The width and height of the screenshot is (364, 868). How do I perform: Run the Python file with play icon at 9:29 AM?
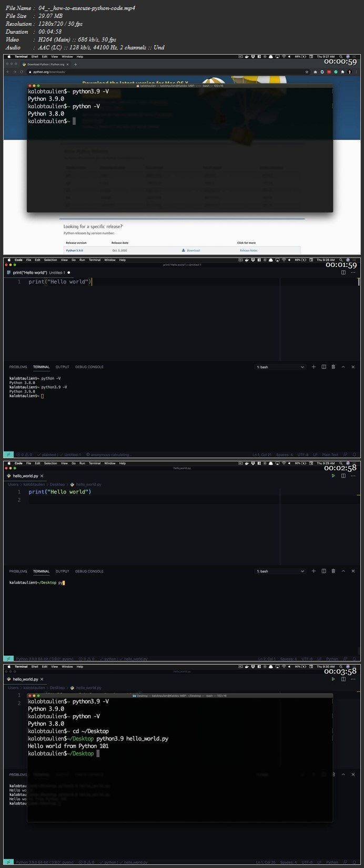(333, 476)
